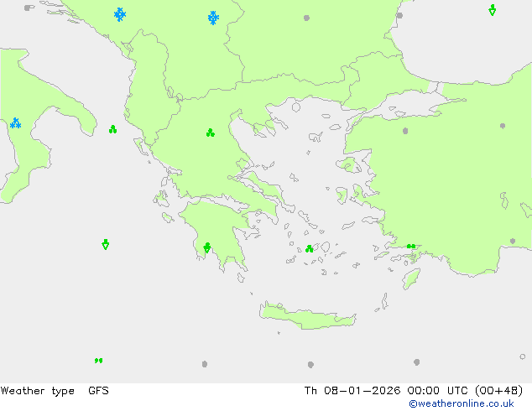Click the green drizzle commas in the southwestern sea
The height and width of the screenshot is (411, 532).
(99, 361)
